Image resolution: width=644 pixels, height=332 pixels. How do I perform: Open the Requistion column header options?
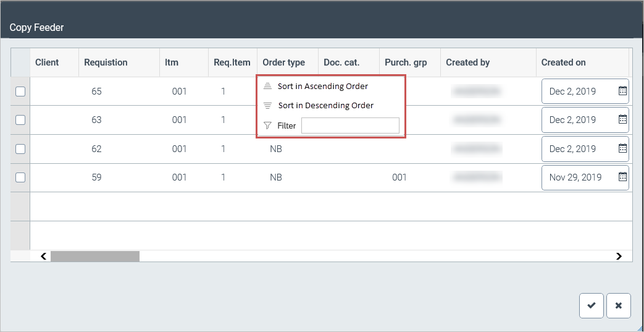coord(106,62)
